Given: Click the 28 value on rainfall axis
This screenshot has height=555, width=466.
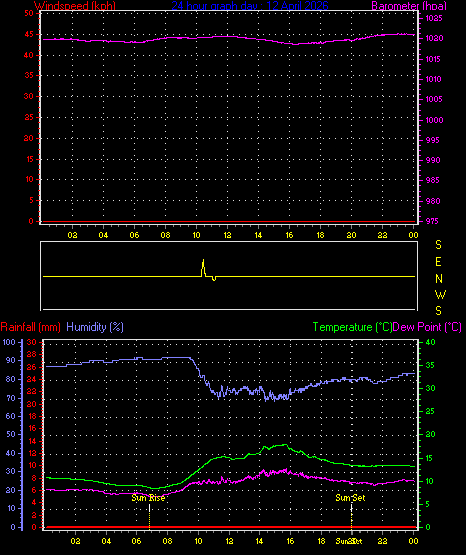Looking at the screenshot, I should pyautogui.click(x=31, y=354).
